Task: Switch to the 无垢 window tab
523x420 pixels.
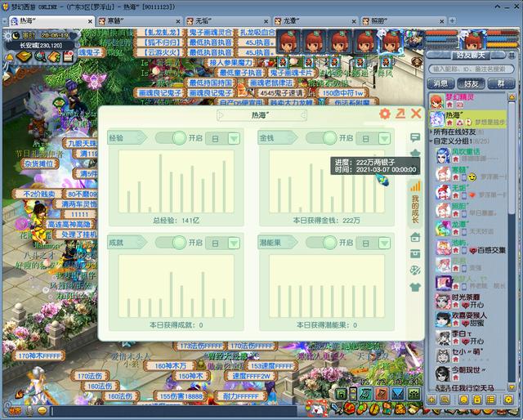Action: [227, 21]
